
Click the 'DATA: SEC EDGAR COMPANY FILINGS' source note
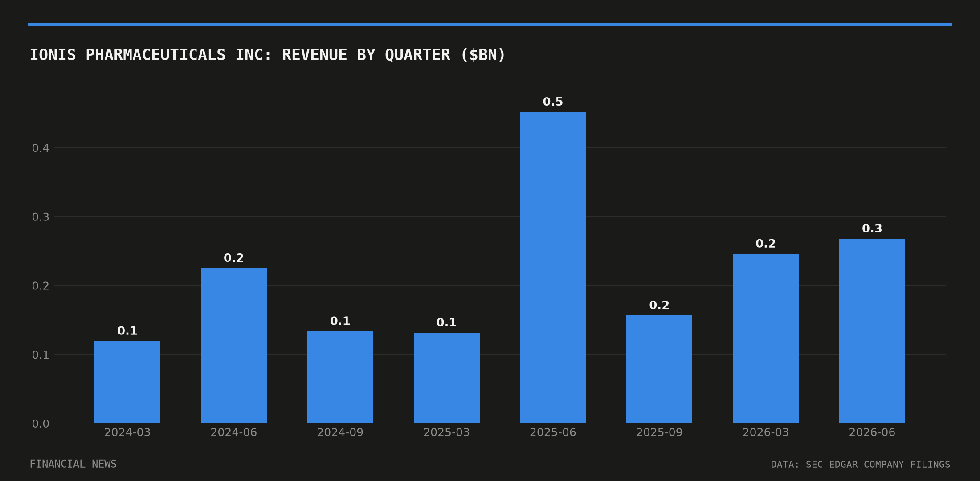(x=861, y=465)
